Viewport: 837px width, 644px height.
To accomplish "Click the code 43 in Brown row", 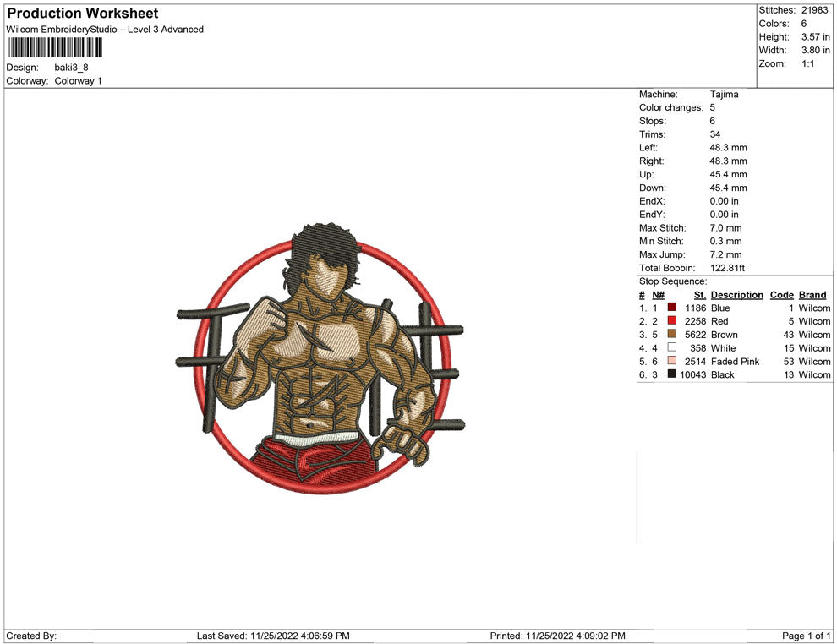I will point(789,335).
